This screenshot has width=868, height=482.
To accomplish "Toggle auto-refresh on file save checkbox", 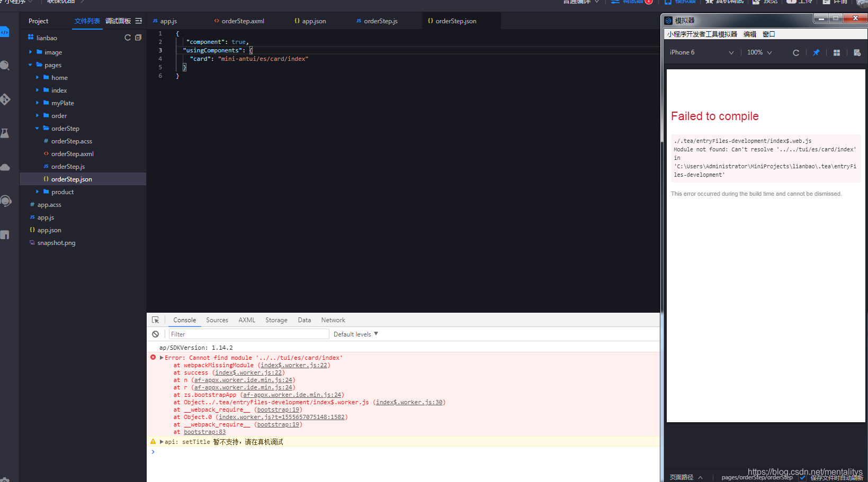I will point(803,477).
